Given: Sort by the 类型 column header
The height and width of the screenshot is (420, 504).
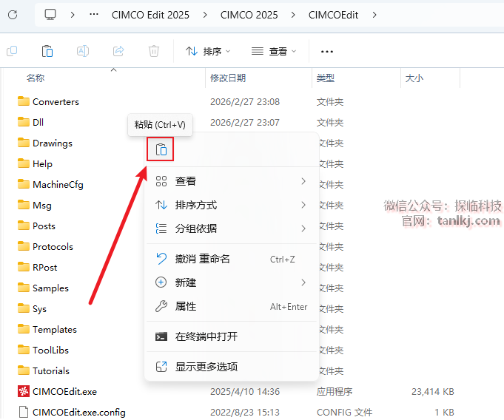Looking at the screenshot, I should point(326,78).
